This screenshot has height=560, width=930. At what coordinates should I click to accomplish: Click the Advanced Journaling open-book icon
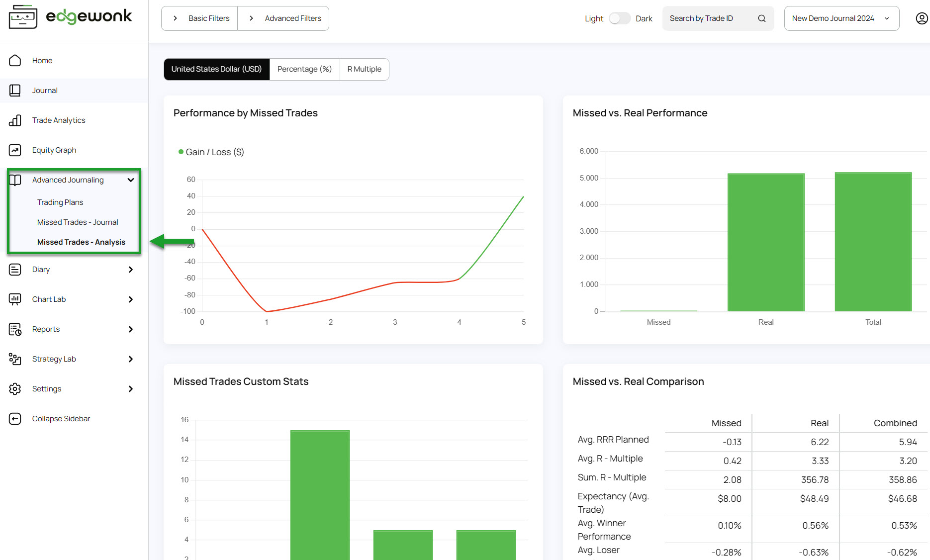pos(15,180)
